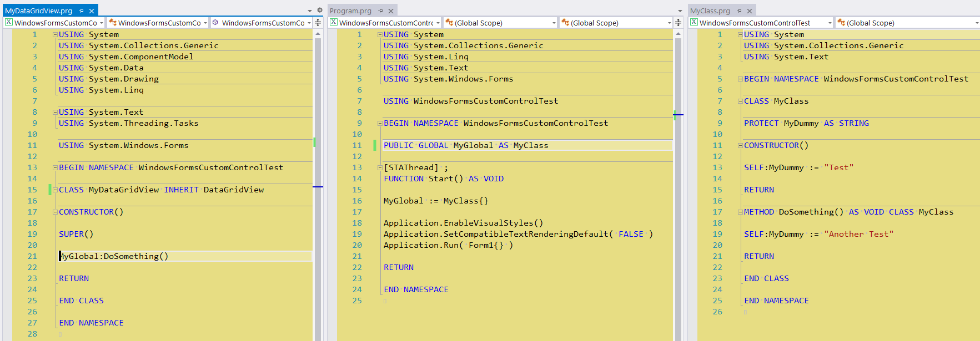Viewport: 980px width, 341px height.
Task: Switch to the MyClass.prg tab
Action: click(x=710, y=11)
